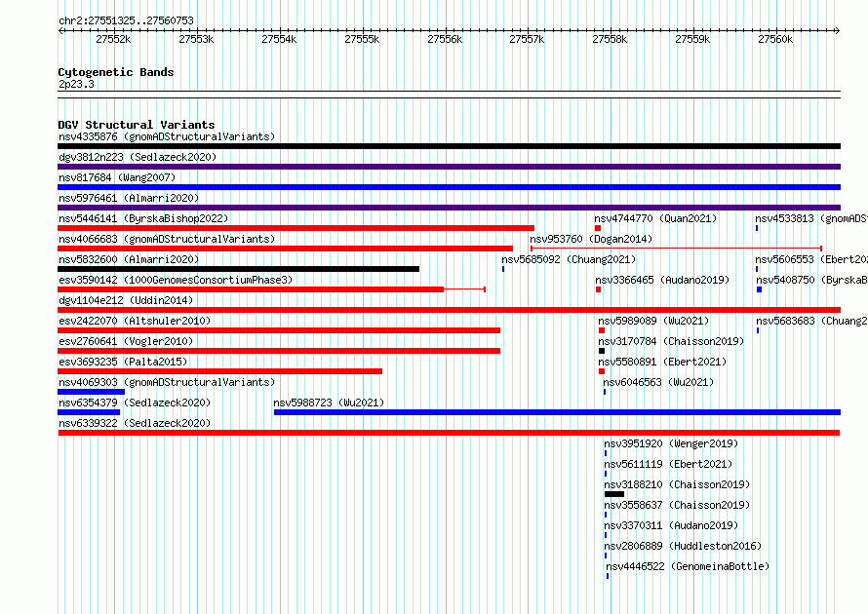Image resolution: width=868 pixels, height=614 pixels.
Task: Click the red nsv5446141 variant bar
Action: point(296,228)
